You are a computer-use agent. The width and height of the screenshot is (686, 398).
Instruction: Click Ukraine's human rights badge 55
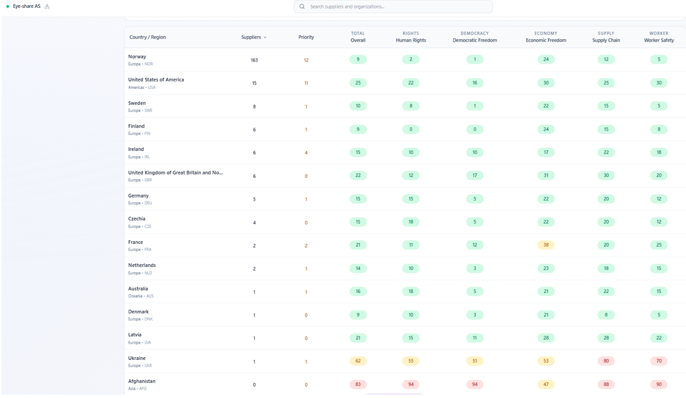411,361
